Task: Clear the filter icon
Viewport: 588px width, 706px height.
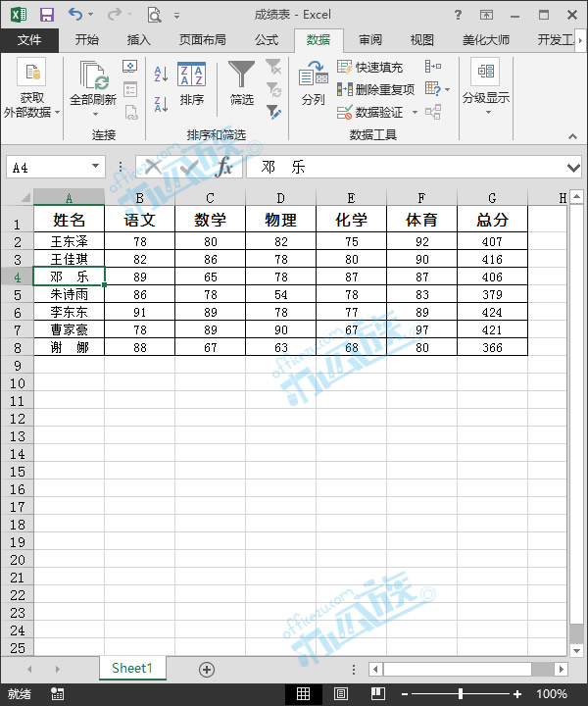Action: tap(273, 67)
